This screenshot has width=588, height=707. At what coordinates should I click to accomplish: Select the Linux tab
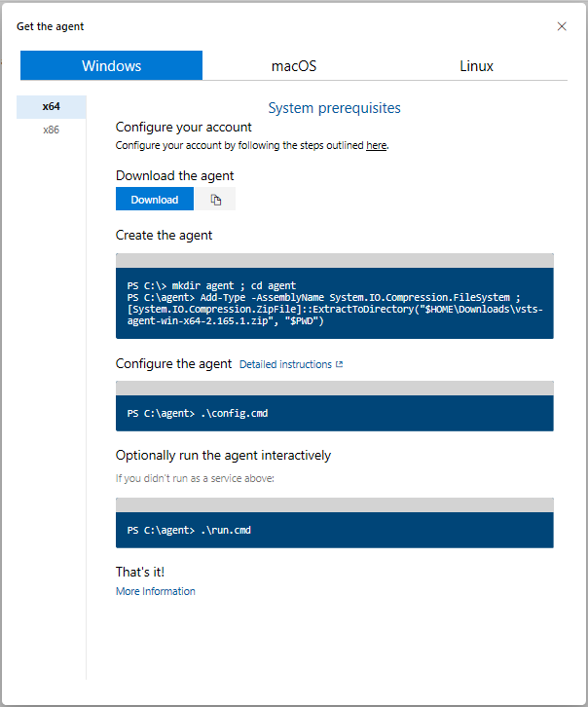[476, 66]
